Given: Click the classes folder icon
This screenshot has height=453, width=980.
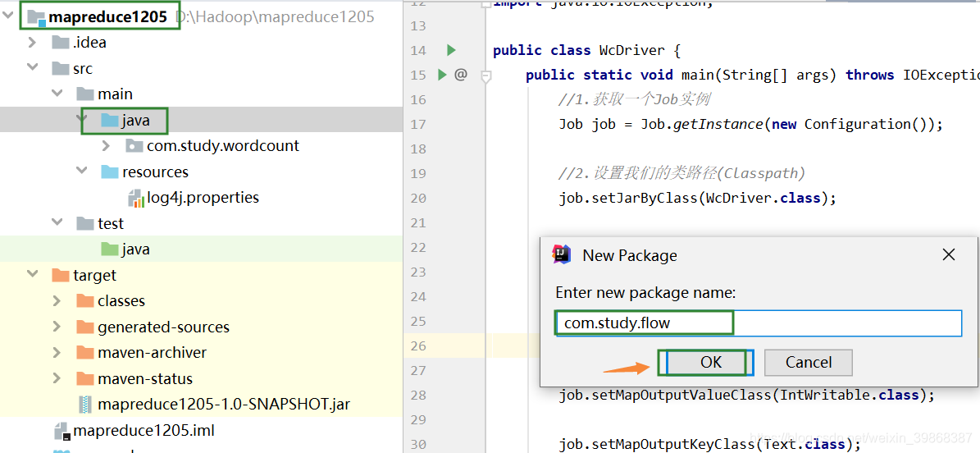Looking at the screenshot, I should click(85, 301).
